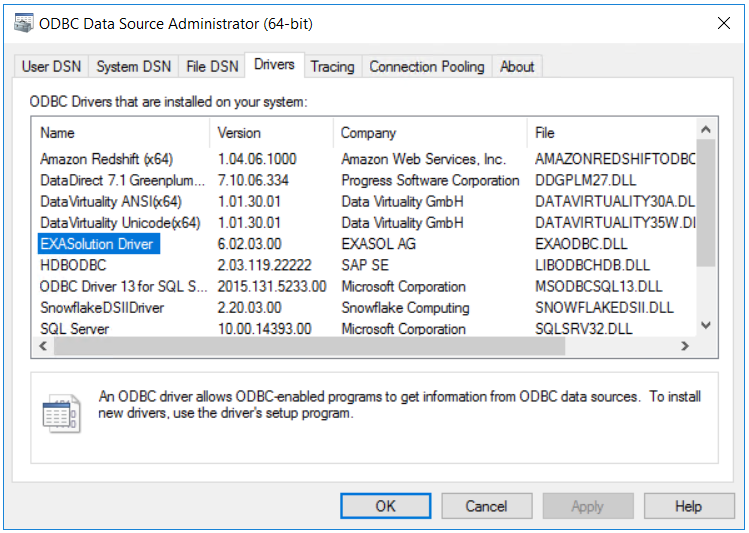The height and width of the screenshot is (533, 749).
Task: Sort by the Version column header
Action: coord(271,132)
